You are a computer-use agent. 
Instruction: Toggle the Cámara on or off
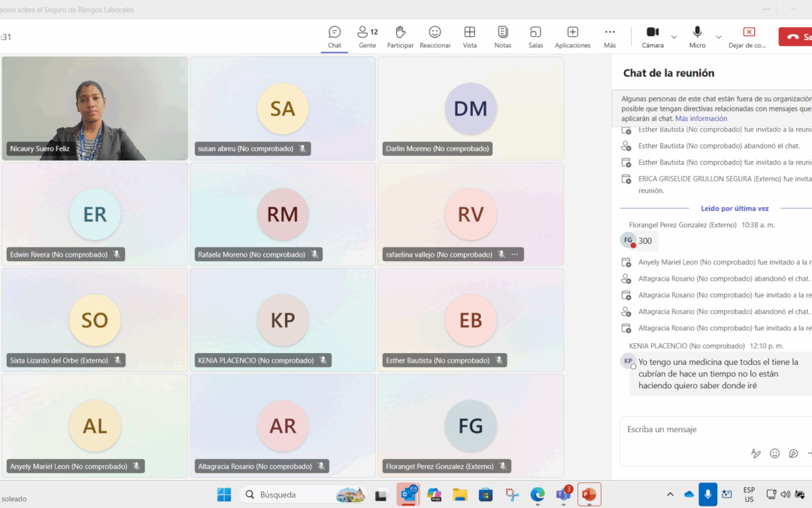652,36
